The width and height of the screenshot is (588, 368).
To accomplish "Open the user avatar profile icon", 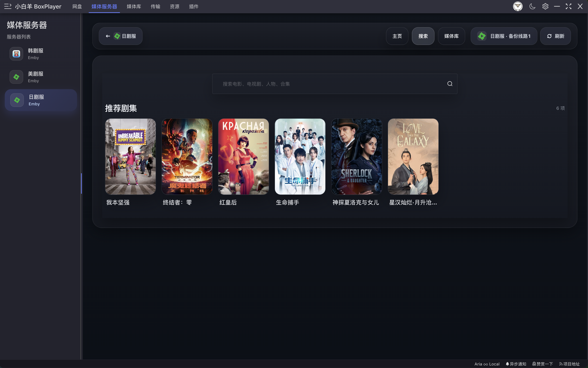I will pos(518,6).
